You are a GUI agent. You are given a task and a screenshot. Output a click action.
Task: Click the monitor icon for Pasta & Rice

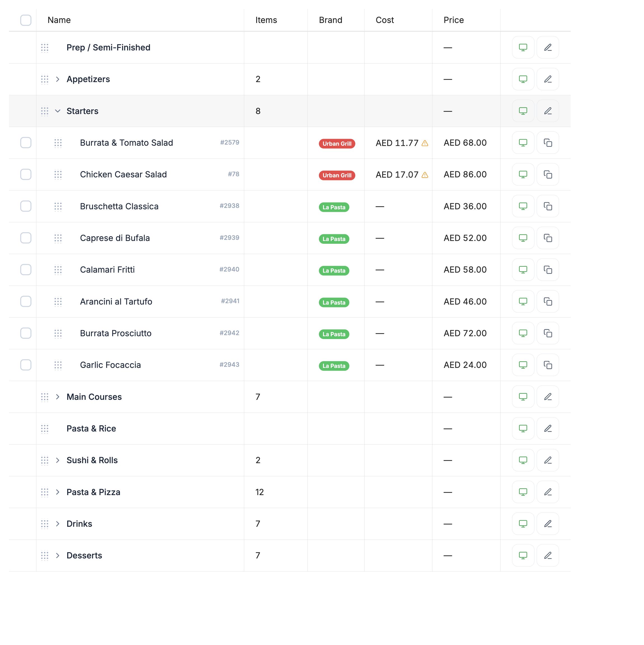coord(523,428)
